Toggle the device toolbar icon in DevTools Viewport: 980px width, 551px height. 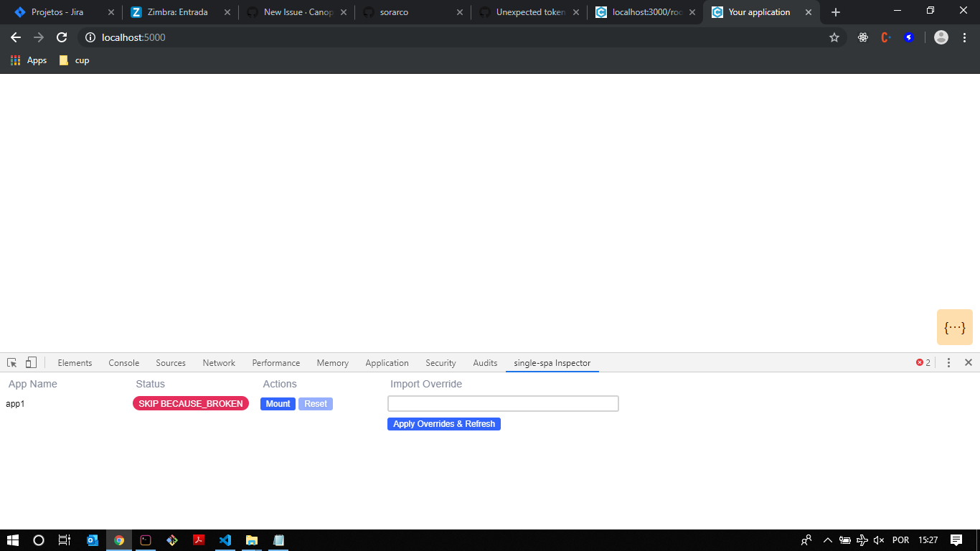click(x=29, y=362)
